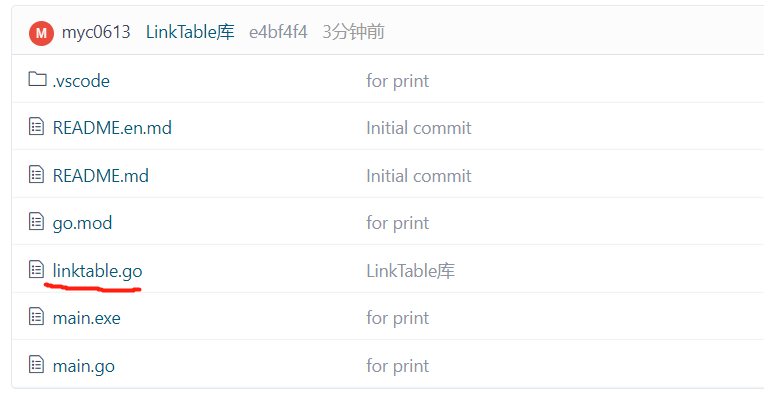
Task: Open the main.exe file
Action: tap(86, 318)
